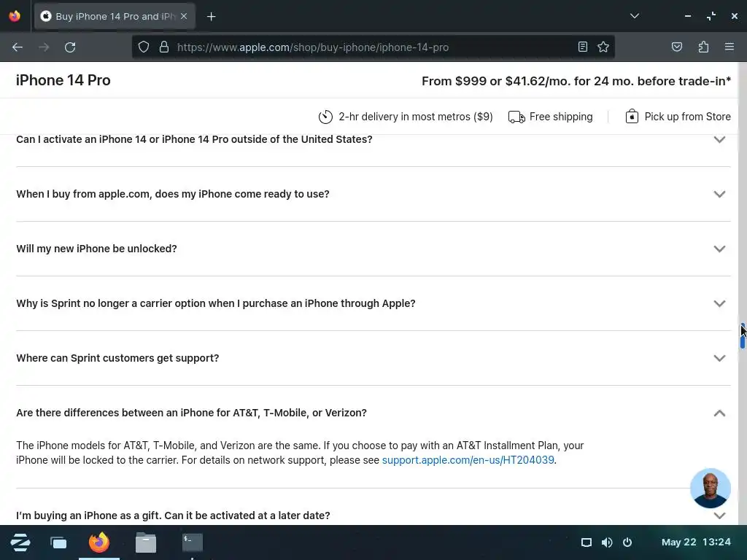
Task: Open support.apple.com/en-us/HT204039 link
Action: coord(468,460)
